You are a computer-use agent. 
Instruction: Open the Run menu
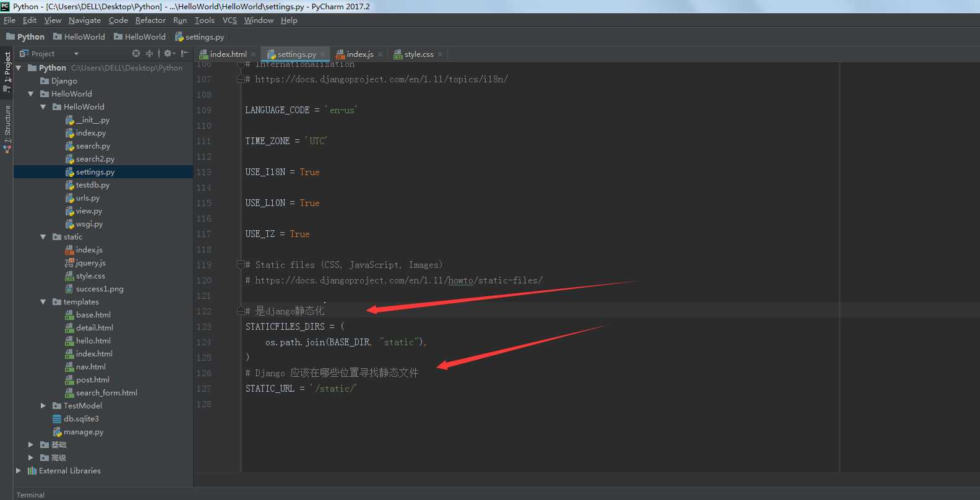click(180, 20)
